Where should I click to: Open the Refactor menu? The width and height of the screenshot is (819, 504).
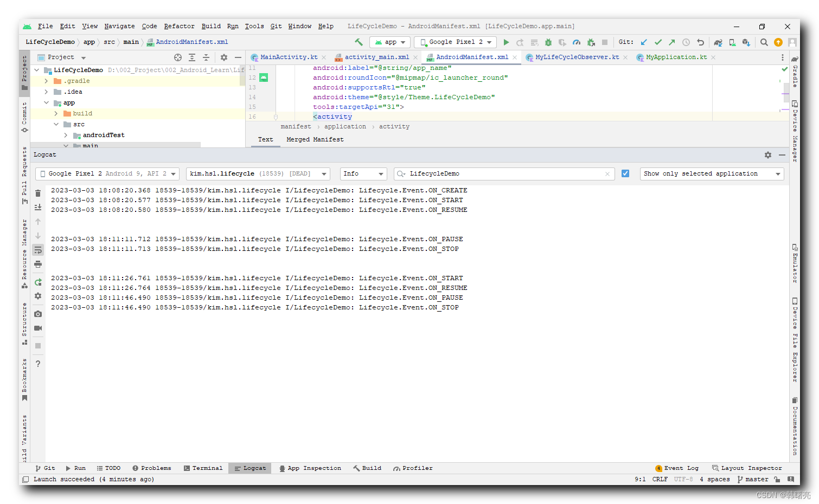(179, 26)
